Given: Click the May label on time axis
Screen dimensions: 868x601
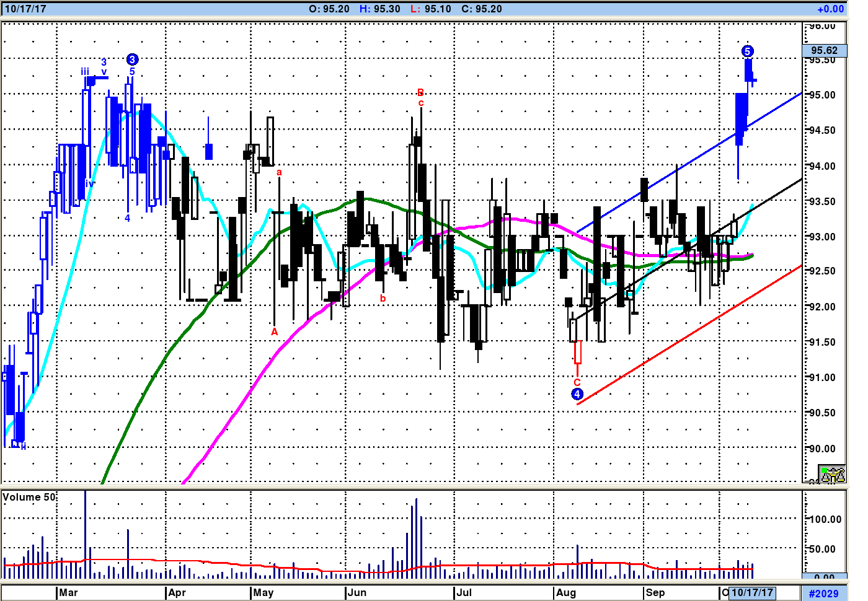Looking at the screenshot, I should (263, 592).
